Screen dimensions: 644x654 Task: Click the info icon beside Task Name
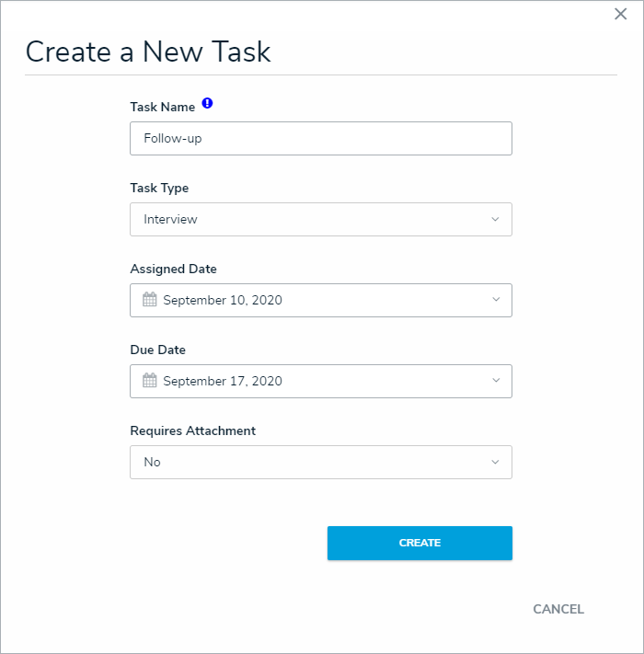pos(207,104)
